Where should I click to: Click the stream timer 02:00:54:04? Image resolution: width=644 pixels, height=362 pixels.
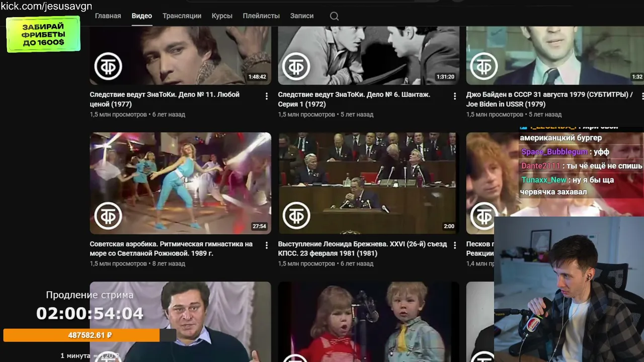[90, 314]
